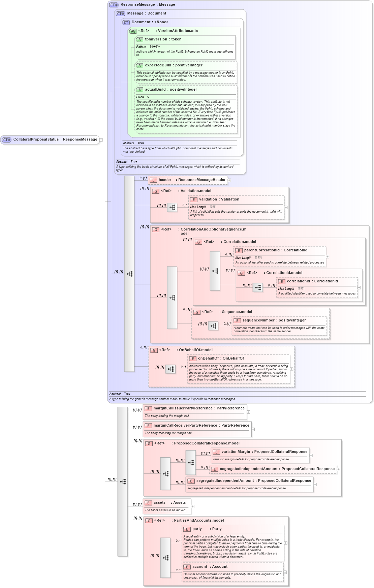Click the group icon of CorrelationAndOptionalSequence.model
The width and height of the screenshot is (374, 588).
156,229
